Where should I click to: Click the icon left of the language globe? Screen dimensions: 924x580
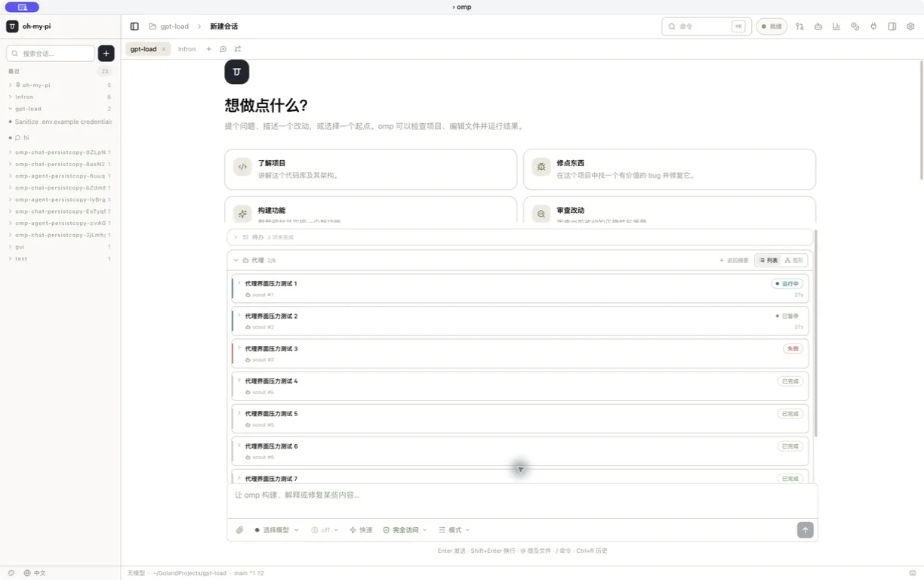[11, 573]
